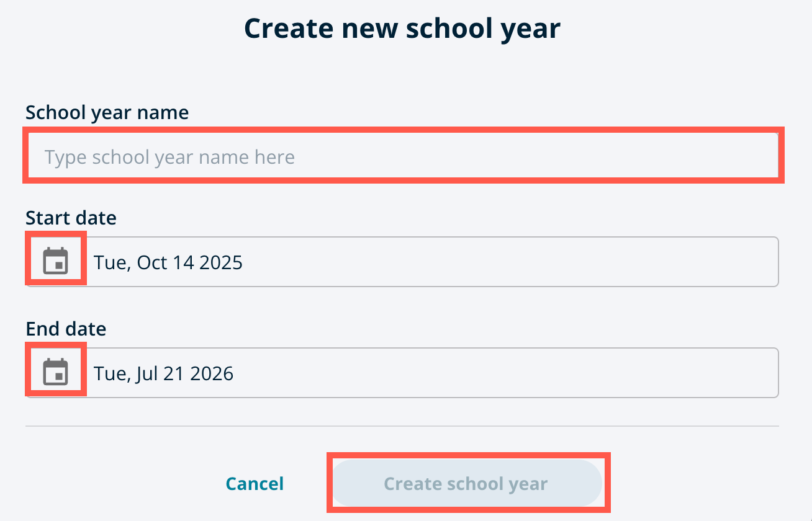The image size is (812, 521).
Task: Click the Create new school year title
Action: [x=403, y=27]
